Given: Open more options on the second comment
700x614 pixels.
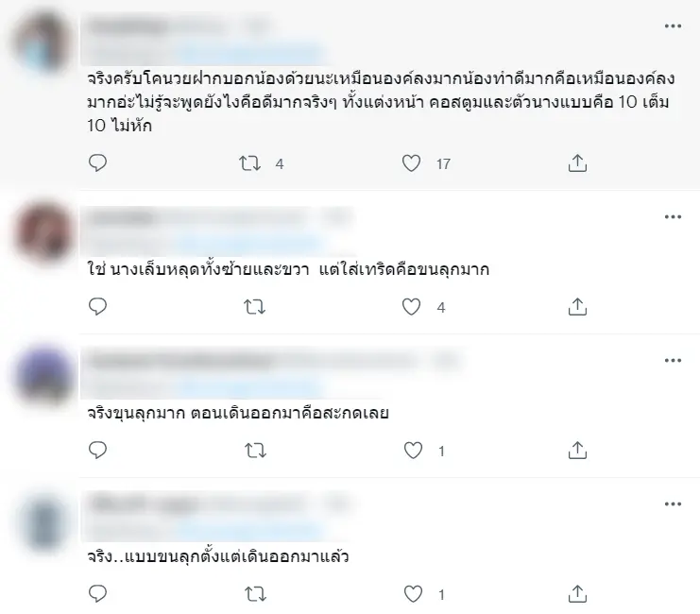Looking at the screenshot, I should coord(673,217).
